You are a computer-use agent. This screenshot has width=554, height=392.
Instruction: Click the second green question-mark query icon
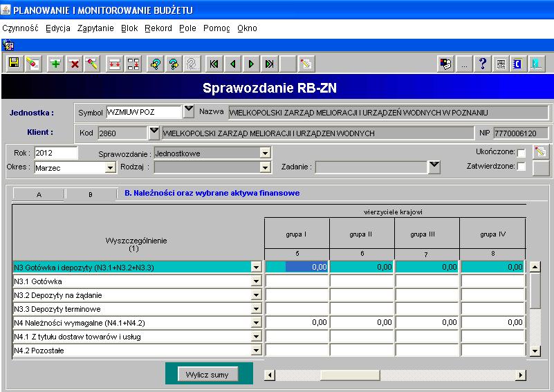[174, 64]
